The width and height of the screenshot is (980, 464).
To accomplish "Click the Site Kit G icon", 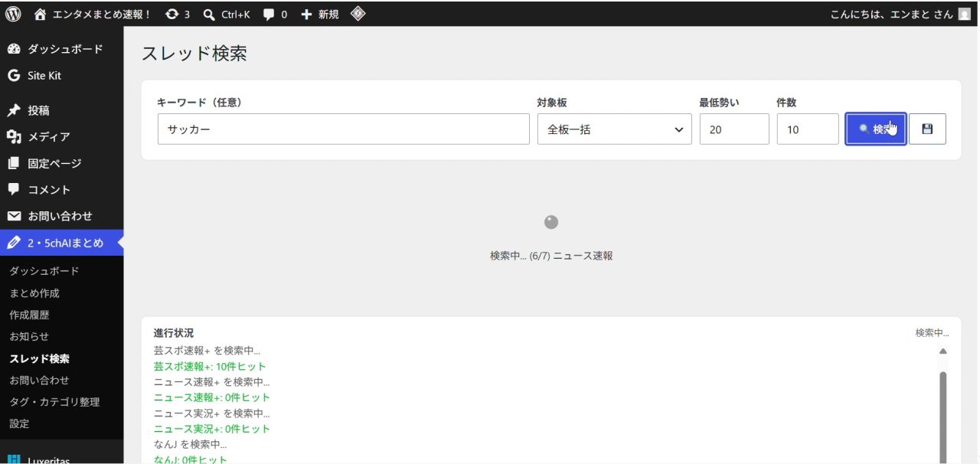I will point(14,76).
